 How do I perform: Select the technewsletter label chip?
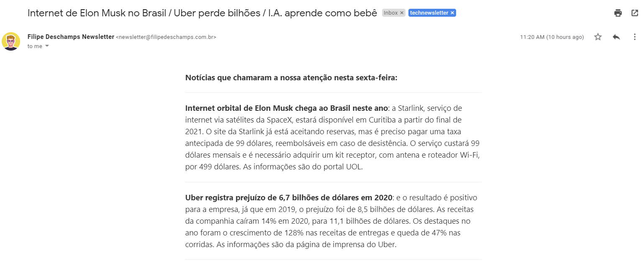point(429,13)
